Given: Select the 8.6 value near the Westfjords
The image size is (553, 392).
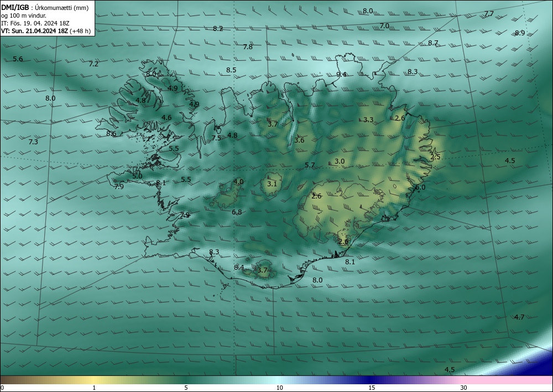Looking at the screenshot, I should (x=111, y=133).
